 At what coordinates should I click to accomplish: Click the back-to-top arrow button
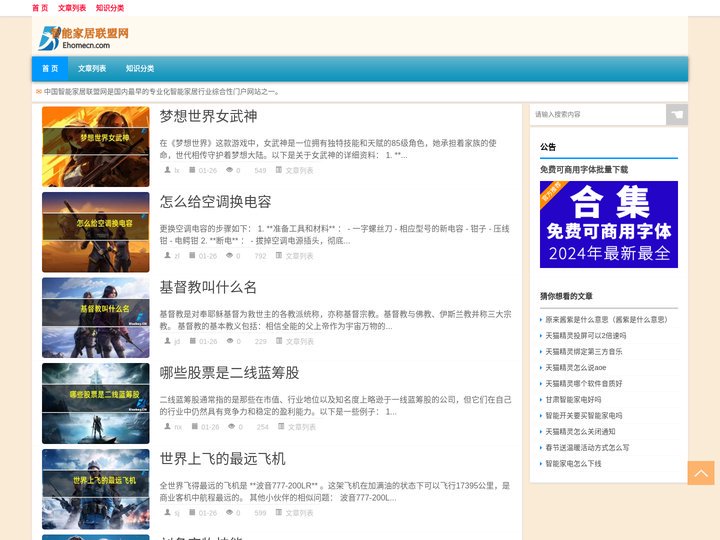pos(701,473)
